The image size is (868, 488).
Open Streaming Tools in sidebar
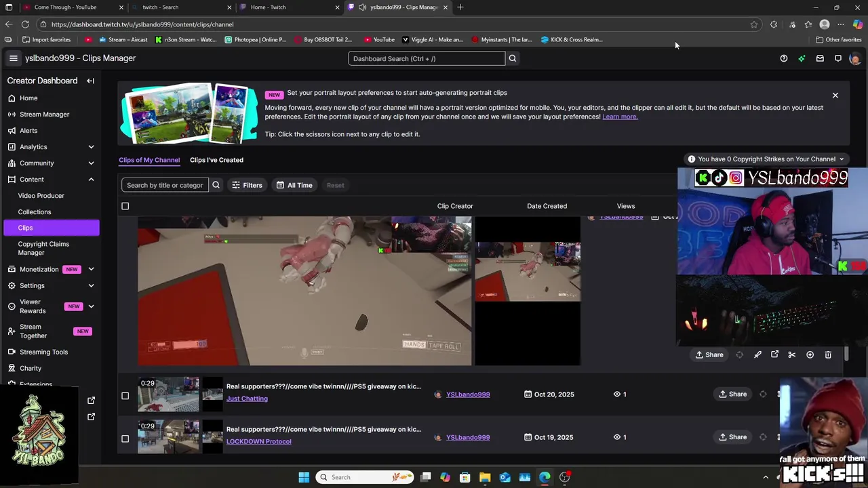tap(43, 352)
